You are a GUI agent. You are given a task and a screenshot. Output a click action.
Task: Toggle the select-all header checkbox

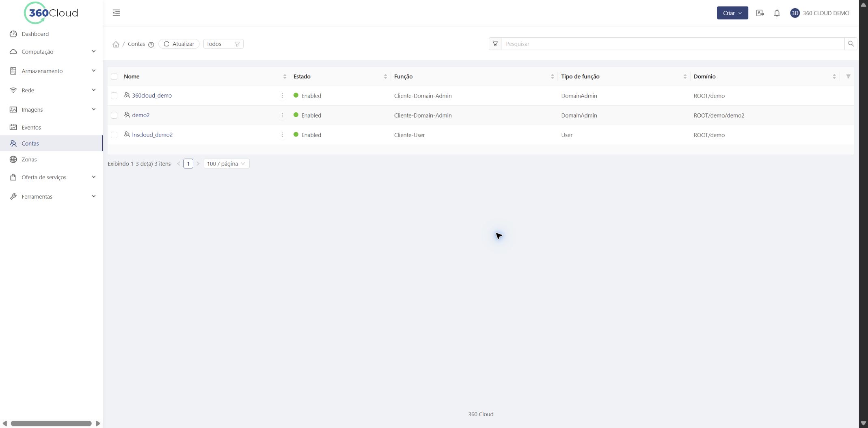114,76
